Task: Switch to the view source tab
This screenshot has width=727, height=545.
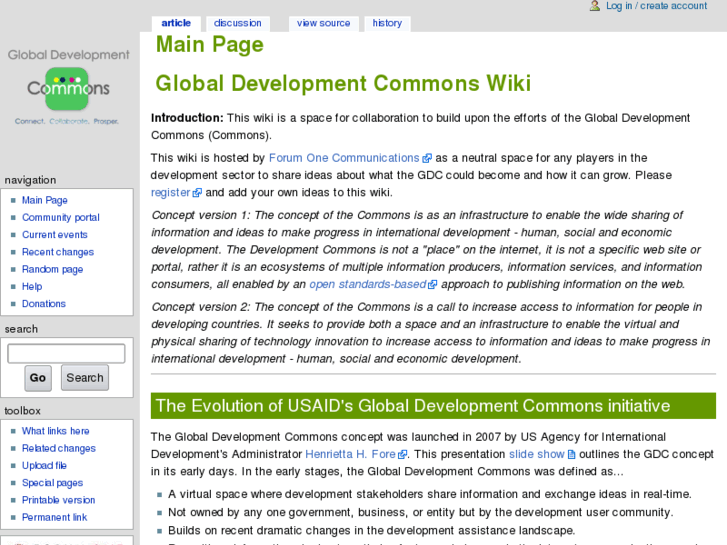Action: click(x=323, y=23)
